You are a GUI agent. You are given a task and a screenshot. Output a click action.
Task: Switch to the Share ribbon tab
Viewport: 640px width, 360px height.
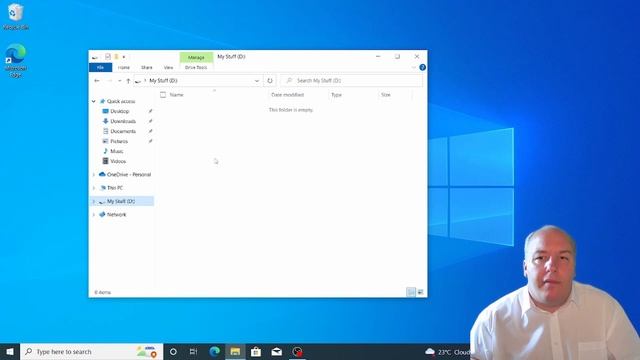[x=147, y=67]
